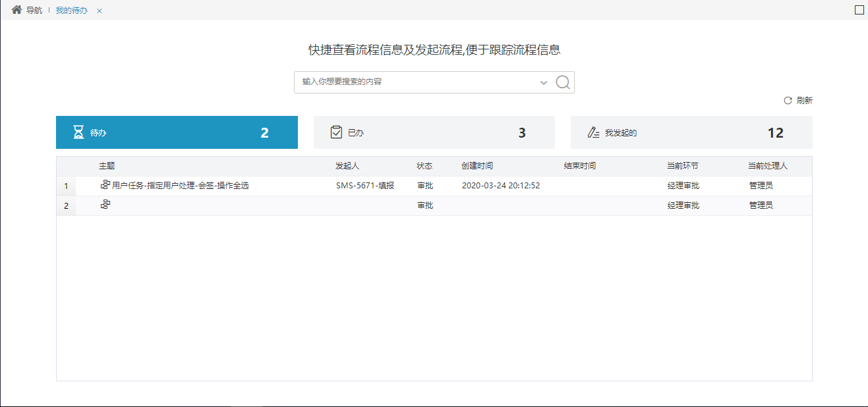This screenshot has width=868, height=407.
Task: Click the 2020-03-24 20:12:52 creation time
Action: point(501,186)
